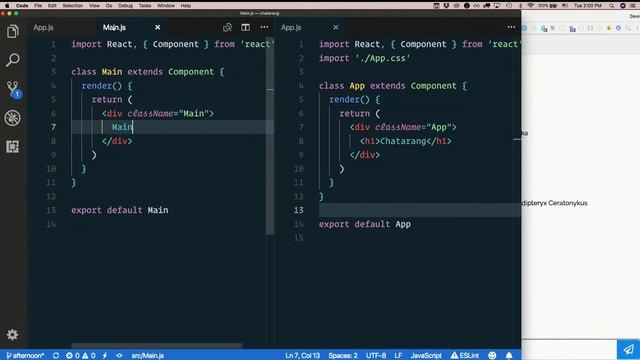Click the left editor vertical scrollbar
Image resolution: width=640 pixels, height=360 pixels.
(270, 137)
